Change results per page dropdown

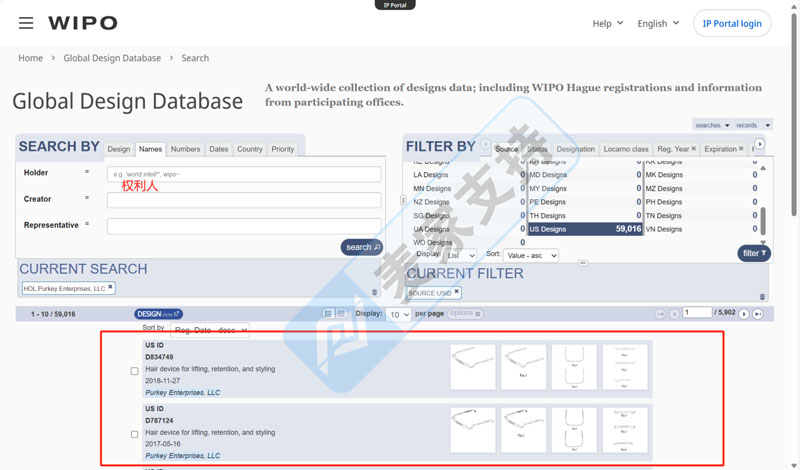398,314
